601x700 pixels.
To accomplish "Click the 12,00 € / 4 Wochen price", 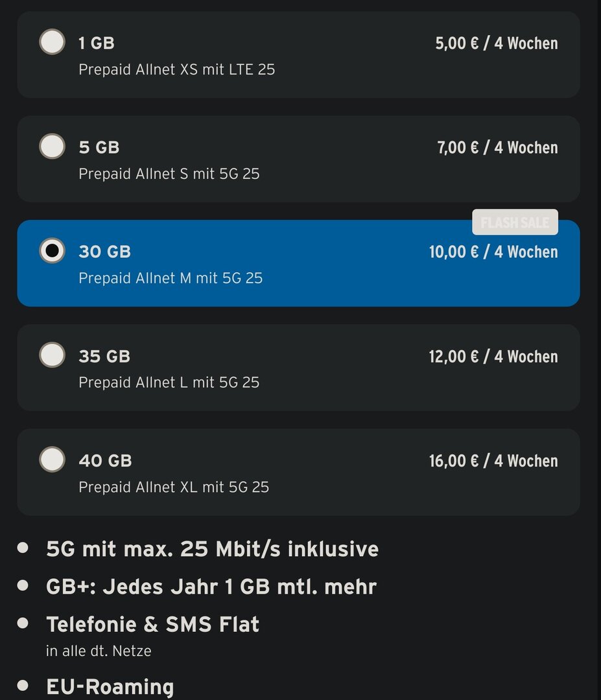I will tap(493, 356).
